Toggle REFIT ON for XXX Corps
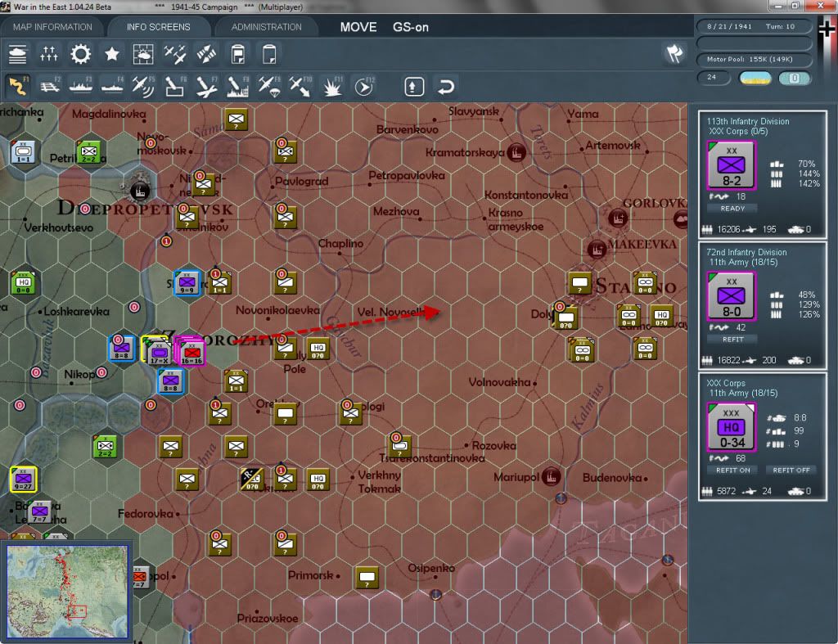This screenshot has width=838, height=644. click(732, 471)
